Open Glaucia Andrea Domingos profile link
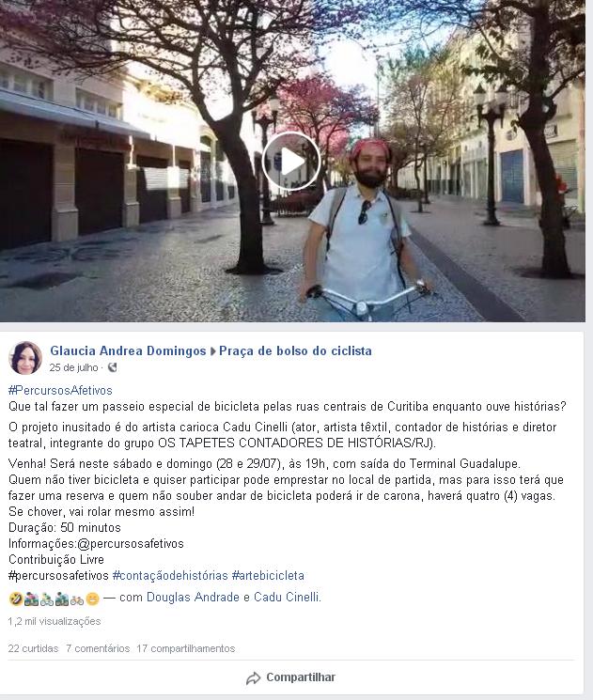 [x=128, y=350]
